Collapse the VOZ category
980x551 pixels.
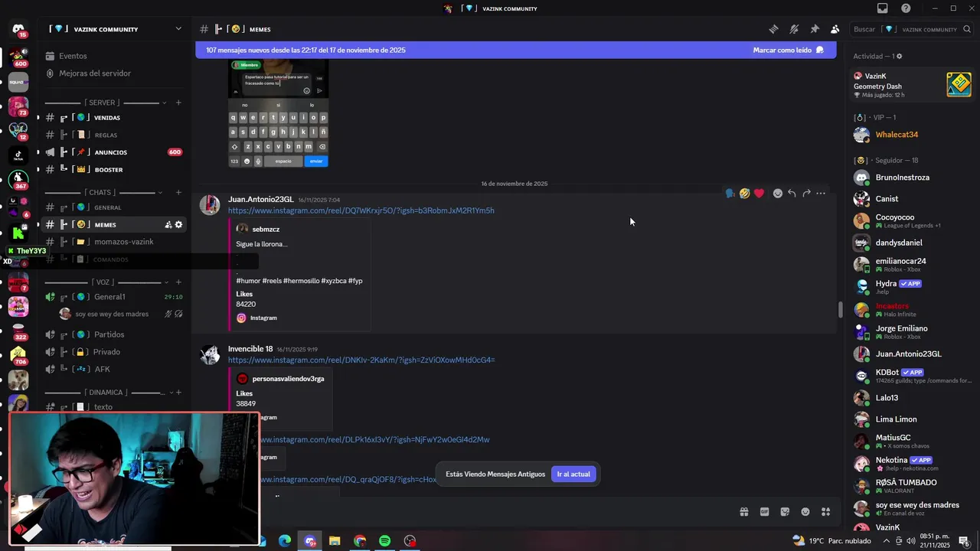coord(103,282)
